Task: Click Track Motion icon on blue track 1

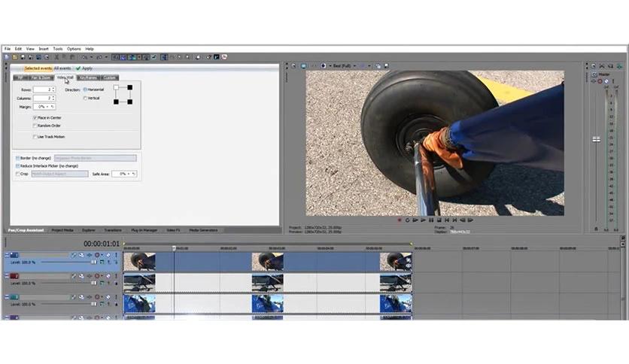Action: (81, 255)
